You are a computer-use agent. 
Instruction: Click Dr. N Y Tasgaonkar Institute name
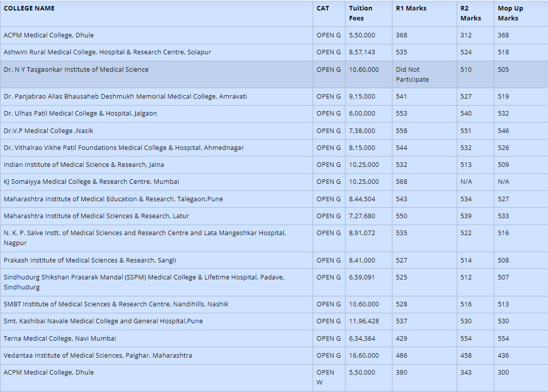(x=76, y=70)
